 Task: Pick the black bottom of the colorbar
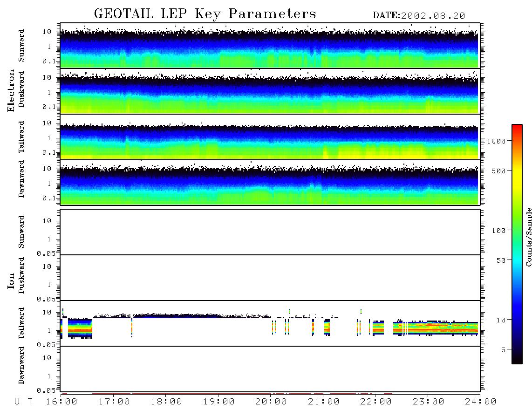517,358
